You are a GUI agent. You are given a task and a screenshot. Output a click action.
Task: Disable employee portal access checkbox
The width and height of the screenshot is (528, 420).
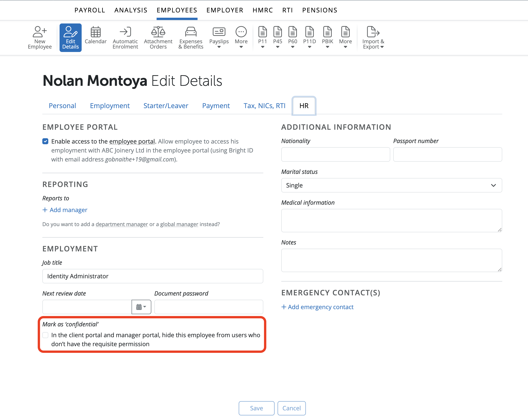(x=45, y=141)
